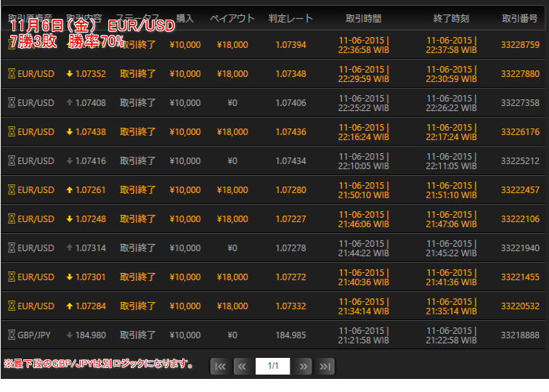Jump to last page of results
The image size is (549, 392).
tap(325, 367)
